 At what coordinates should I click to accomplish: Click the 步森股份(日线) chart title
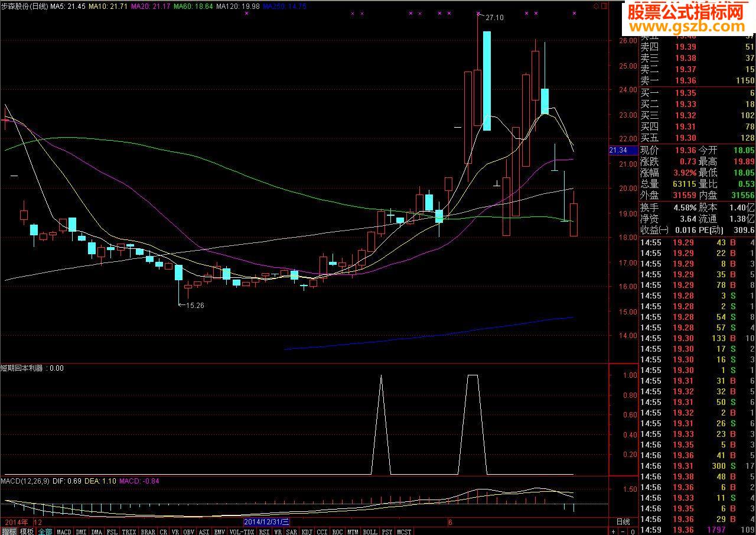coord(24,7)
